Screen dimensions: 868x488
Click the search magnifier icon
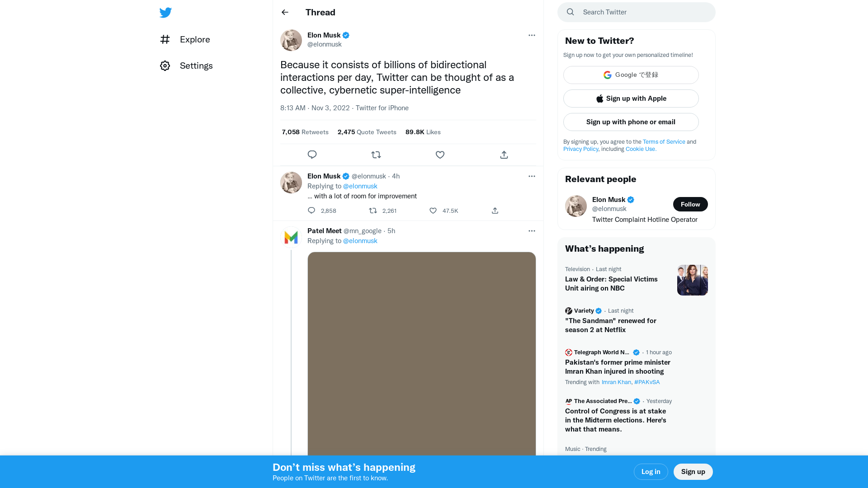tap(570, 12)
